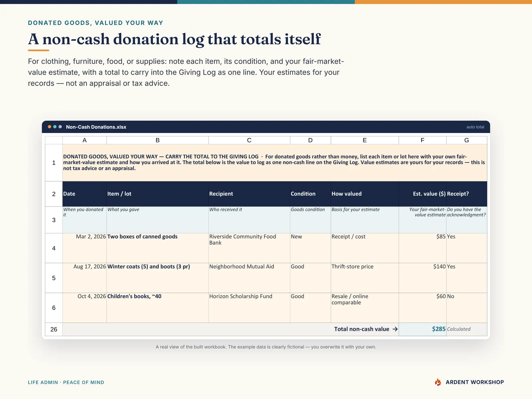Select column F header
Image resolution: width=532 pixels, height=399 pixels.
tap(423, 140)
